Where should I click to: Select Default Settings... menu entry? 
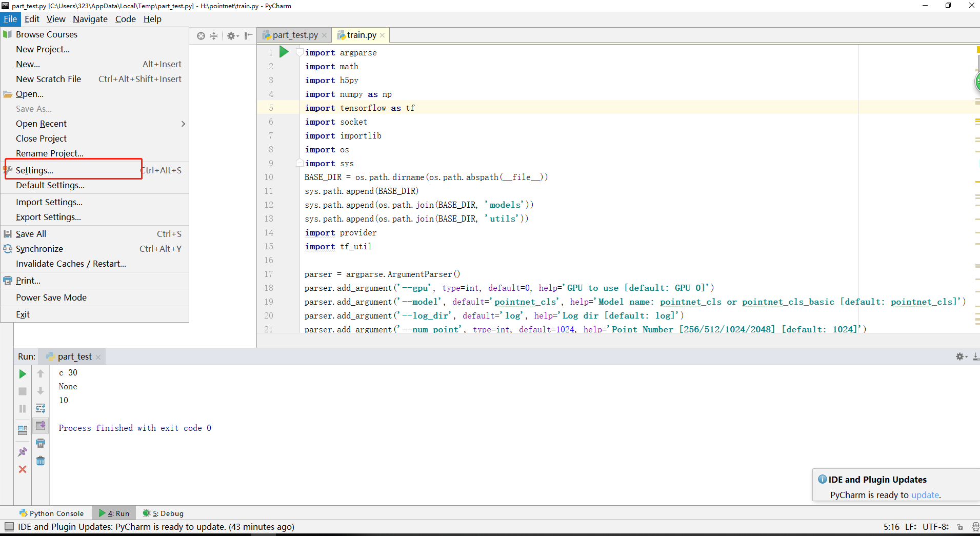point(94,185)
